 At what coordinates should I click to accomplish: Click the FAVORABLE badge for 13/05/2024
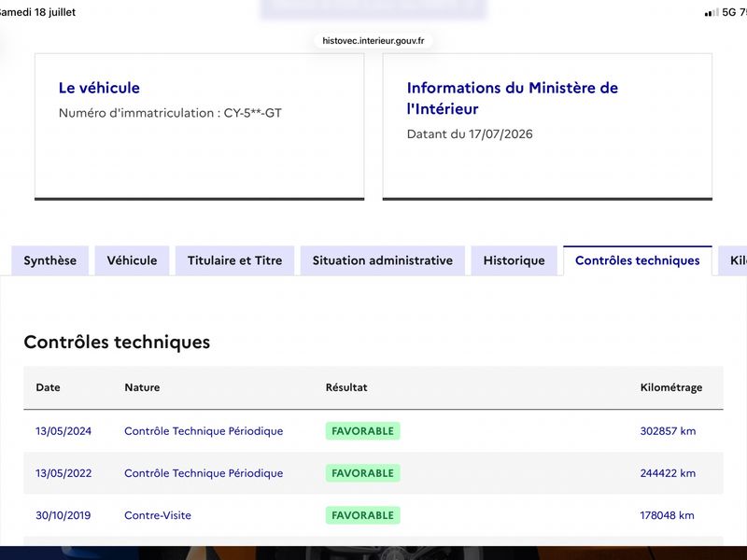(x=362, y=431)
